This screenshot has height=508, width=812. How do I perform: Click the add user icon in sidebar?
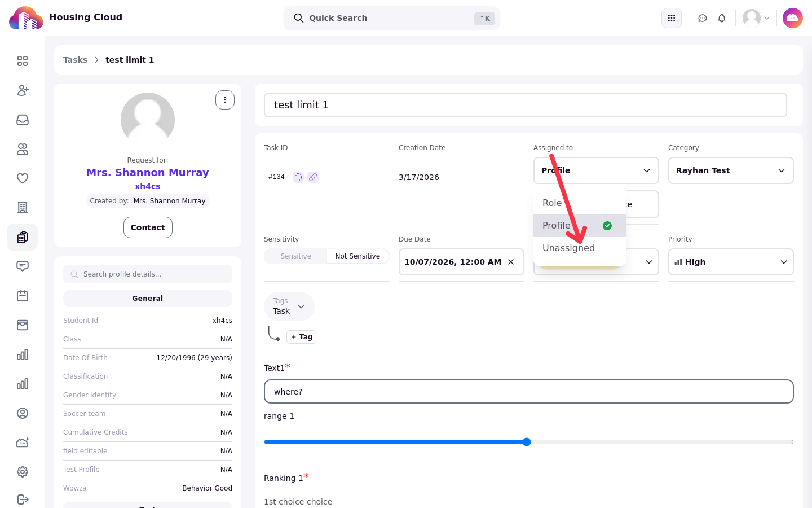tap(23, 90)
